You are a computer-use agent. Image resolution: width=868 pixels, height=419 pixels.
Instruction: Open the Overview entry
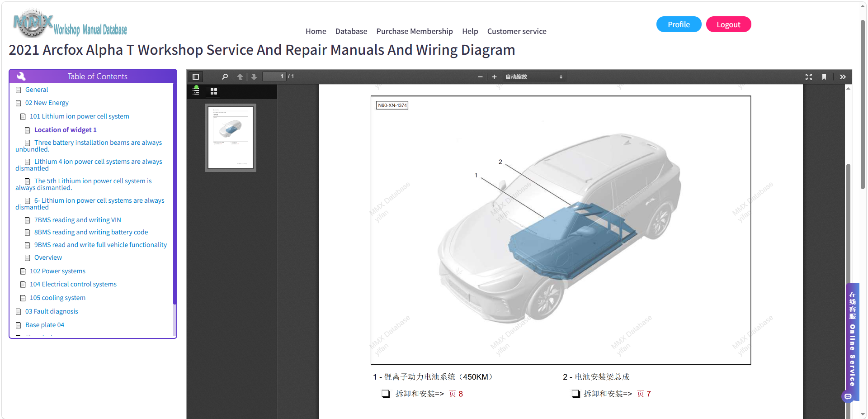pyautogui.click(x=48, y=257)
